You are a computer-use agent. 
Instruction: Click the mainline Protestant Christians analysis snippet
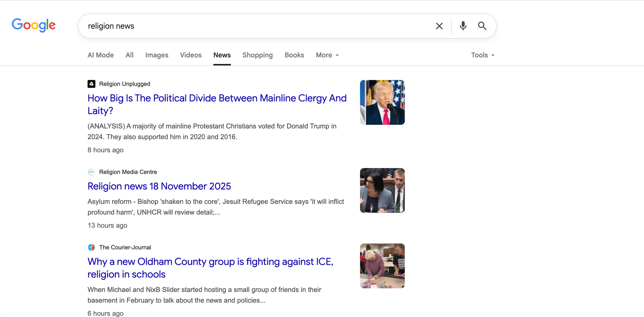(x=212, y=132)
